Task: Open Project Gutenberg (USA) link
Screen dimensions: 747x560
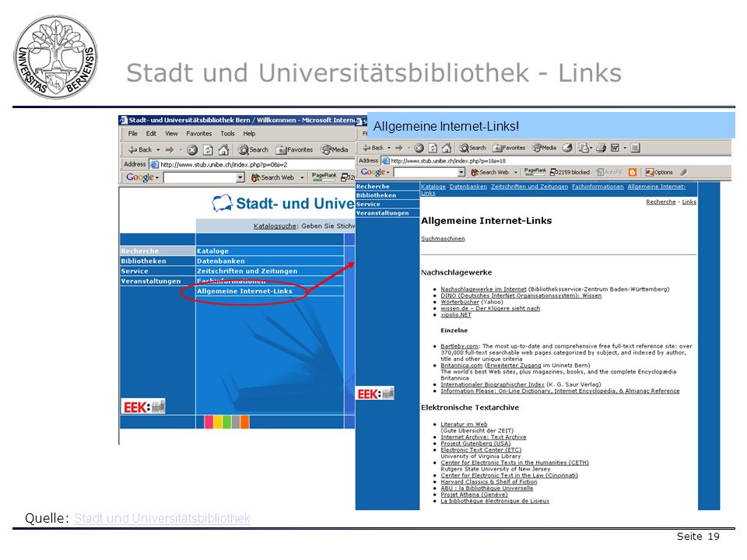Action: (475, 443)
